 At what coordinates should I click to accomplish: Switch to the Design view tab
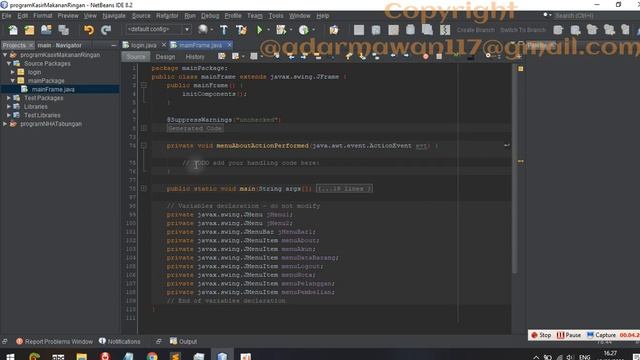165,57
